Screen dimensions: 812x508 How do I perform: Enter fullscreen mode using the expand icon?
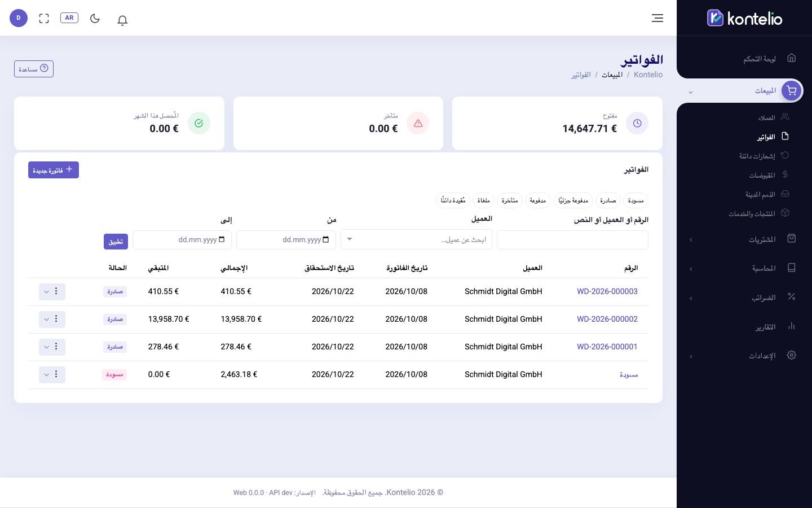[x=44, y=18]
